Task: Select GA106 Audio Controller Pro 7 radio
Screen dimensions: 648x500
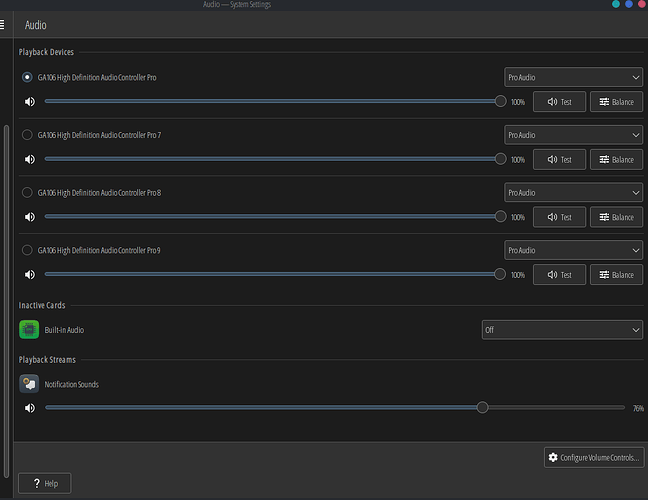Action: click(27, 135)
